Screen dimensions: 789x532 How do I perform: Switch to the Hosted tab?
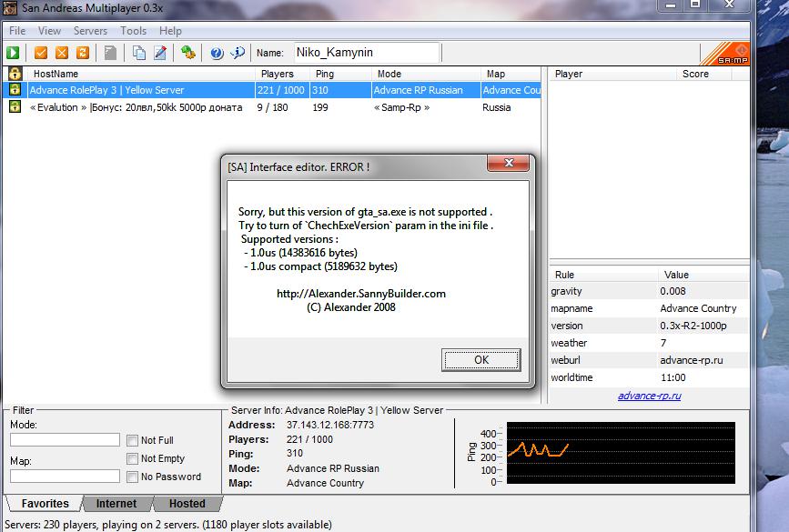click(187, 503)
